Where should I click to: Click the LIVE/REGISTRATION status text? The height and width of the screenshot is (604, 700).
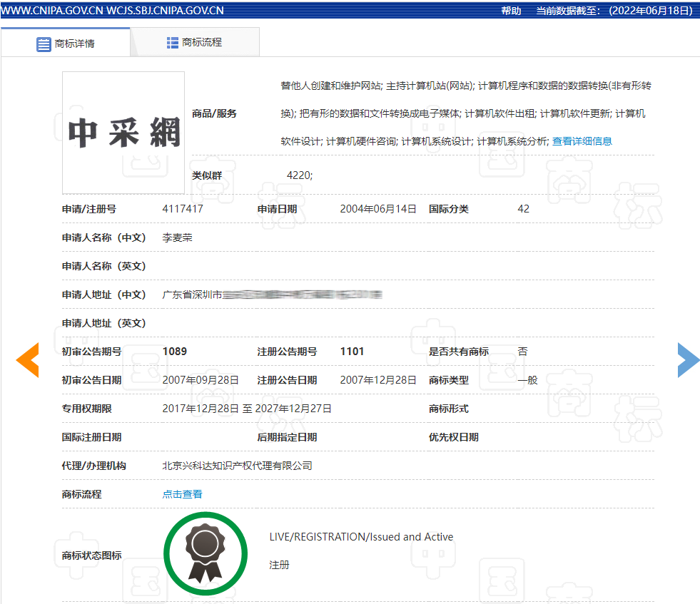[x=361, y=537]
